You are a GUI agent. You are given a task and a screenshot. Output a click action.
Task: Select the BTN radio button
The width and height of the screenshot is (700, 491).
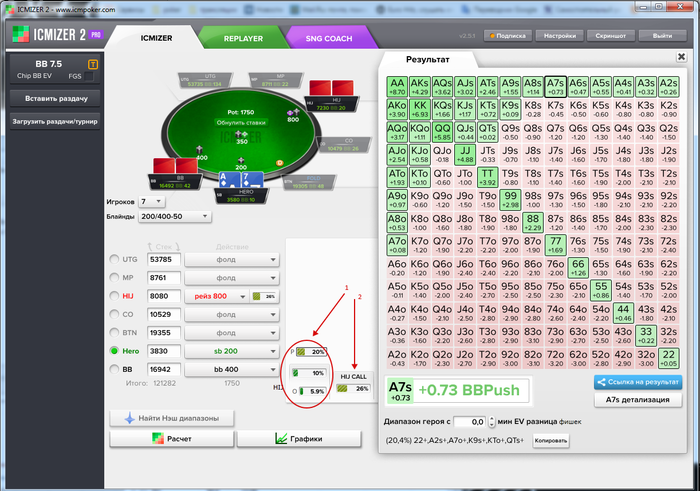click(x=114, y=333)
